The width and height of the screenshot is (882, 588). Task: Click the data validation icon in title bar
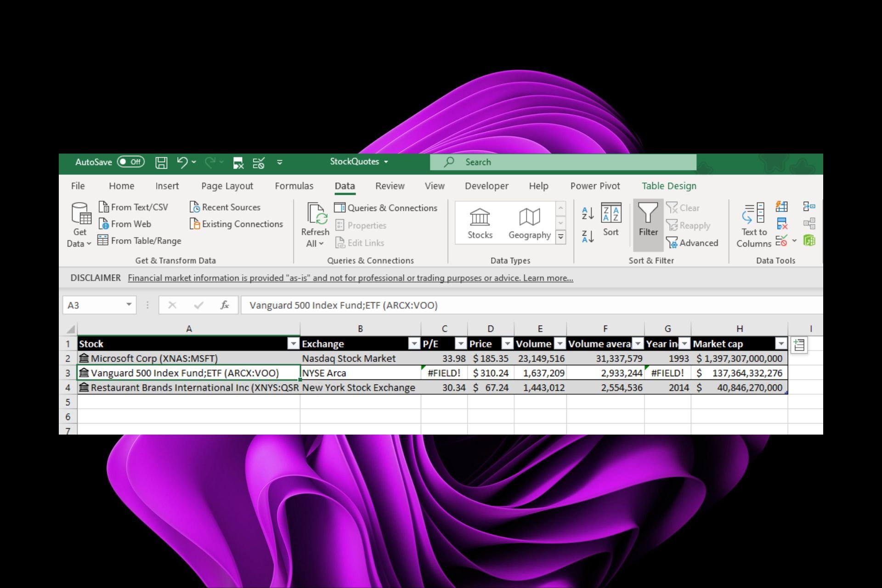(x=259, y=163)
